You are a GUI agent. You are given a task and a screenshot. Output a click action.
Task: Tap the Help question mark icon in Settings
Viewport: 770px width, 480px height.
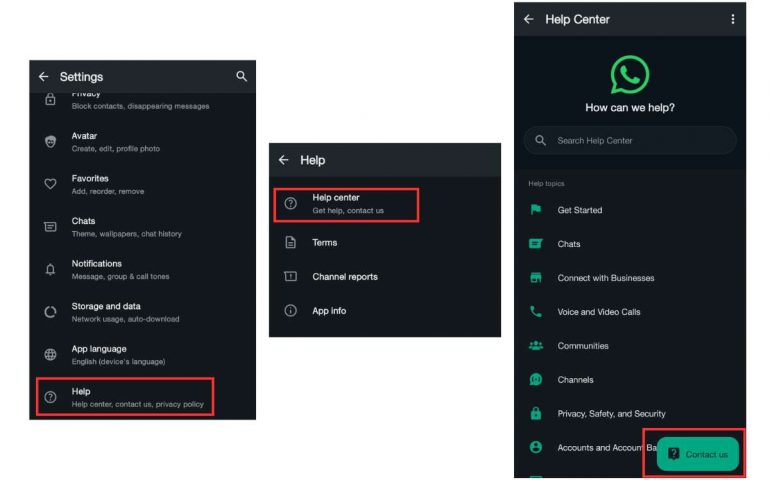[50, 397]
